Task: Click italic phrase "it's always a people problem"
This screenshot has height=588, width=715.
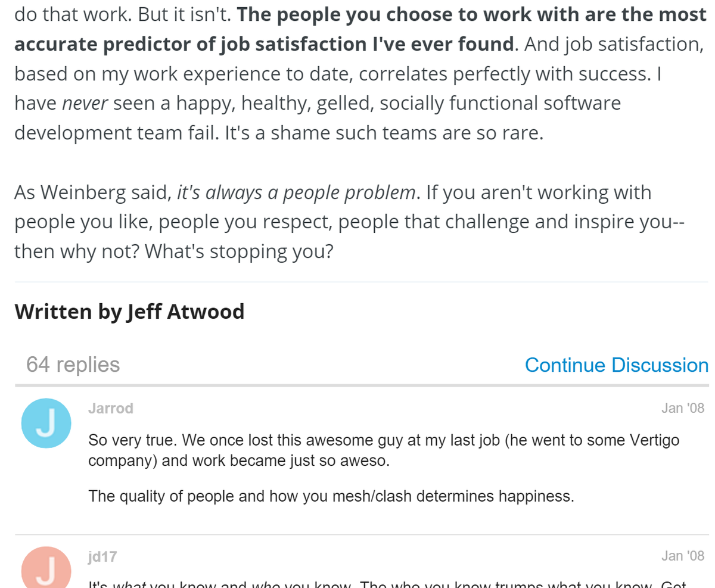Action: click(296, 192)
